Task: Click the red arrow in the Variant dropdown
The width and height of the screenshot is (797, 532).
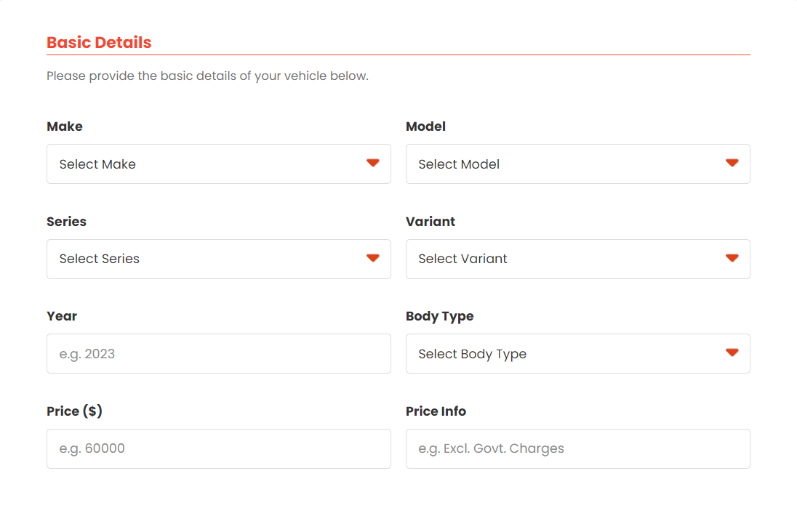Action: [x=732, y=258]
